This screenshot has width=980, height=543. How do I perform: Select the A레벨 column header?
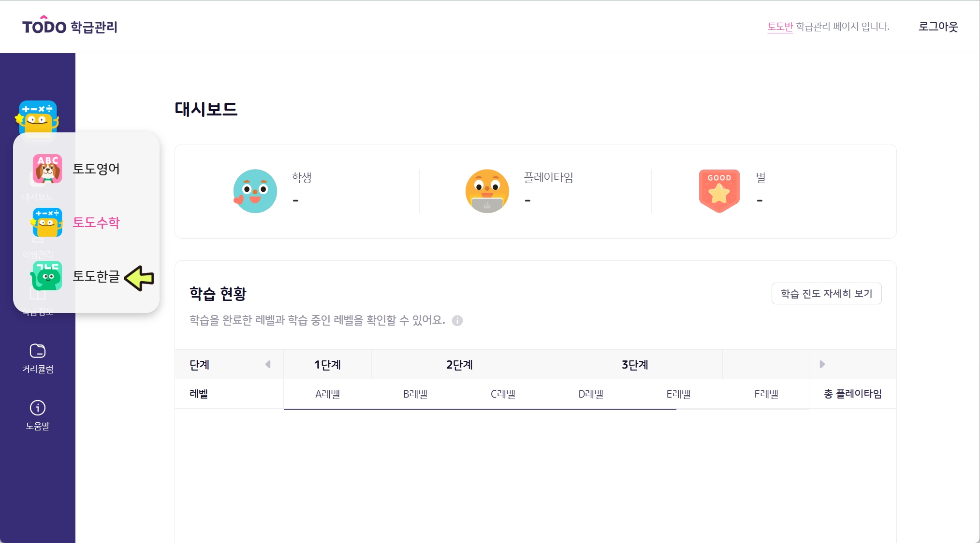(327, 394)
